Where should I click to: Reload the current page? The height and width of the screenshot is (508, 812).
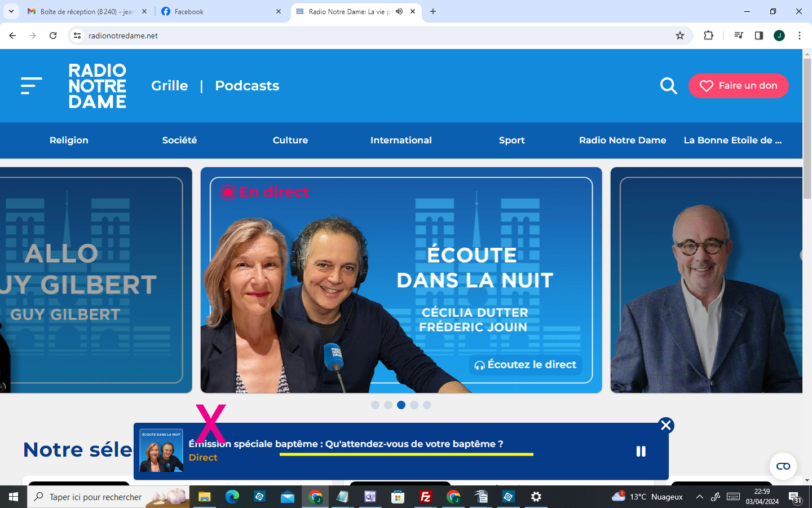point(53,36)
